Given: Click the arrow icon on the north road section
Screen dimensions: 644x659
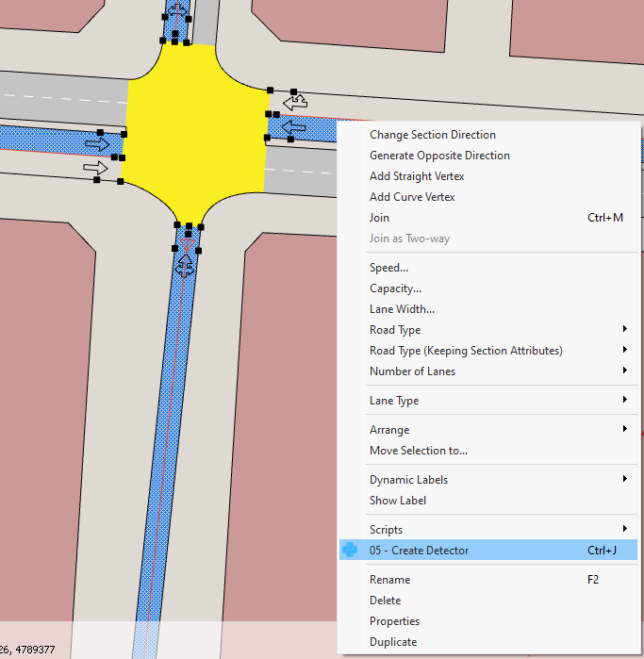Looking at the screenshot, I should pyautogui.click(x=176, y=10).
